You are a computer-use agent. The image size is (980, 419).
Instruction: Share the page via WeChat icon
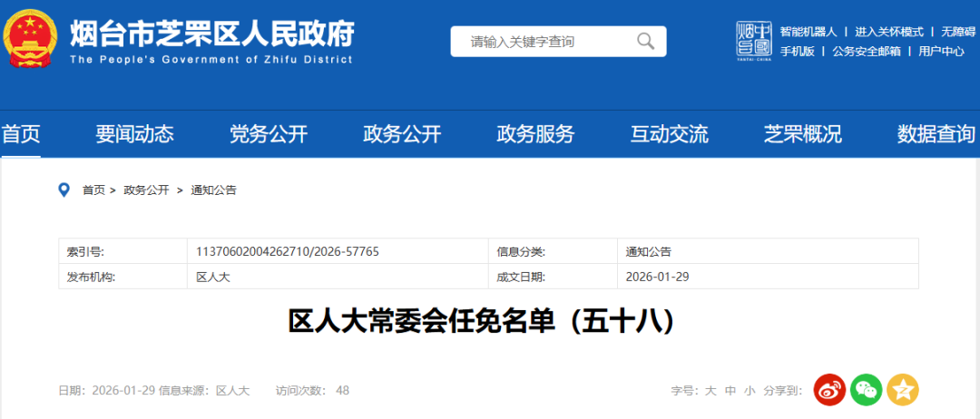pyautogui.click(x=866, y=390)
